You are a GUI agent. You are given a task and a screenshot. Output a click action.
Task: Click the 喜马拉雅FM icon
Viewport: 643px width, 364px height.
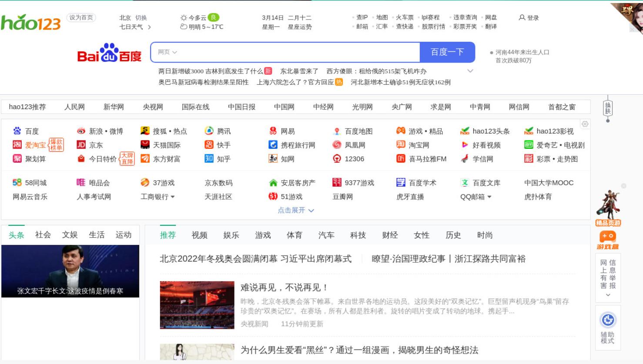click(401, 159)
